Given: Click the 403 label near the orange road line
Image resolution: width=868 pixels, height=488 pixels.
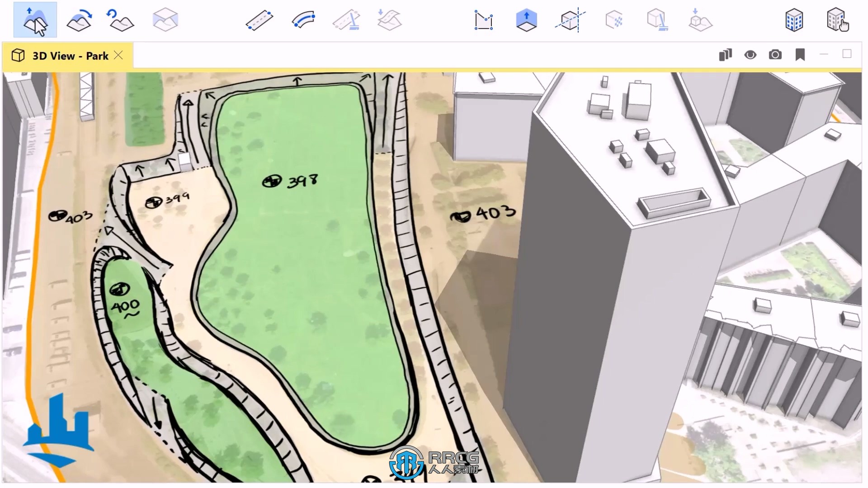Looking at the screenshot, I should coord(79,217).
